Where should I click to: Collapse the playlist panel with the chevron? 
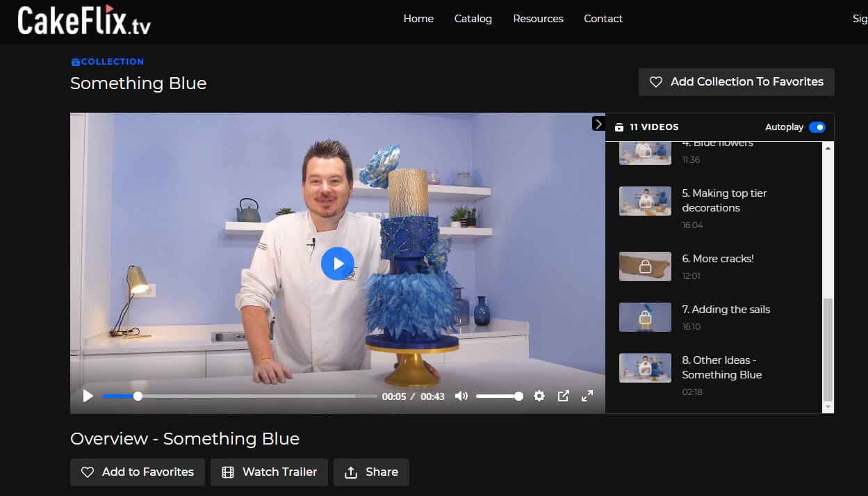click(598, 123)
